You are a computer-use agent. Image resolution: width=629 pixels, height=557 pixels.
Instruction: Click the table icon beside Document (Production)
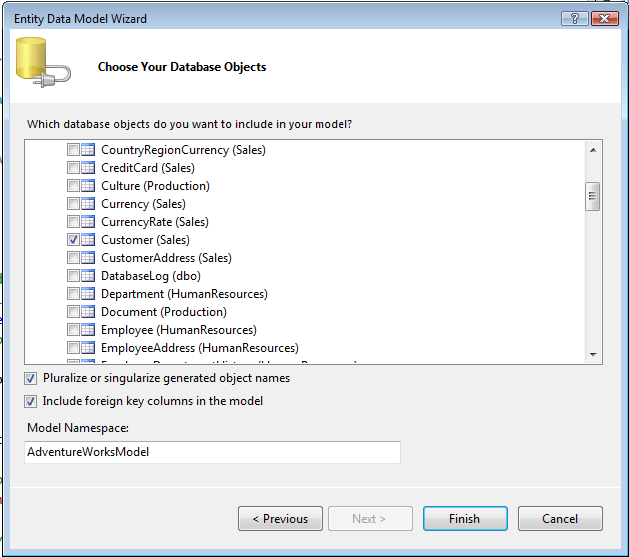(88, 312)
